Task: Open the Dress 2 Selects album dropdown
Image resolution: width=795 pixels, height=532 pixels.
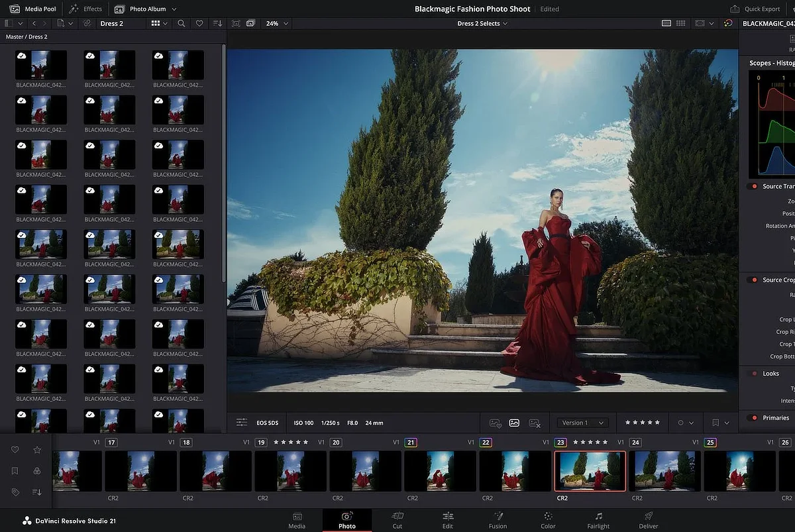Action: point(483,23)
